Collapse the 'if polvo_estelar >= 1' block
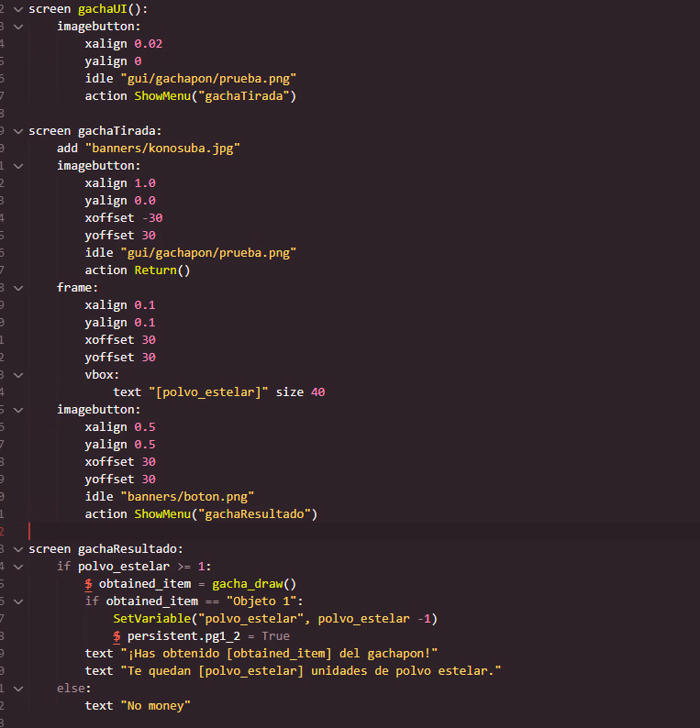700x728 pixels. point(17,566)
